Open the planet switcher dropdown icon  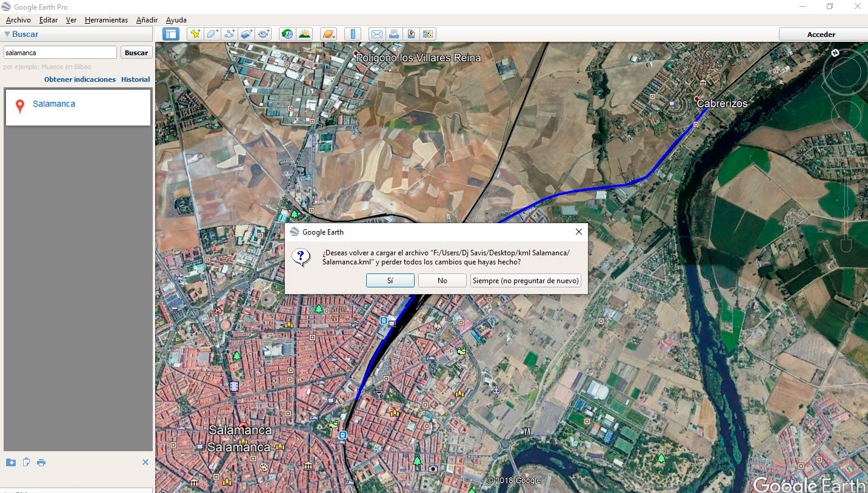(x=328, y=34)
